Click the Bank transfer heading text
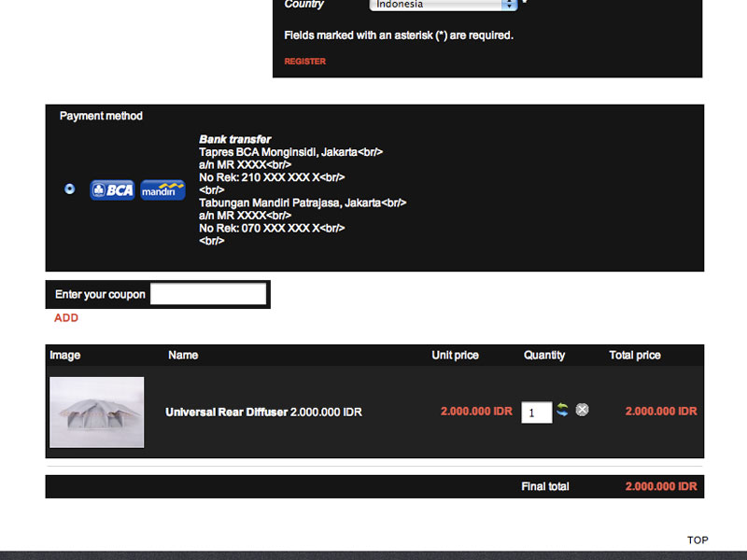The image size is (747, 560). click(x=235, y=139)
